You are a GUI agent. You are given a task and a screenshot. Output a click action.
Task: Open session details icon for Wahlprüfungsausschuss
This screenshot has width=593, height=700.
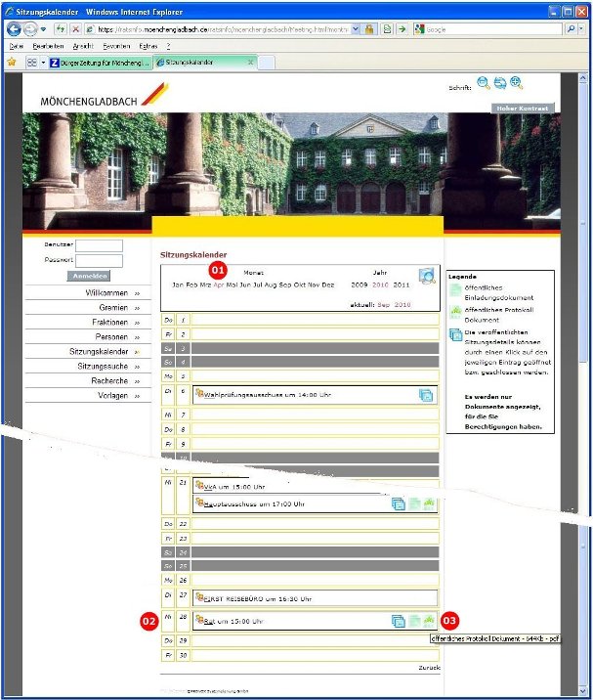(426, 395)
